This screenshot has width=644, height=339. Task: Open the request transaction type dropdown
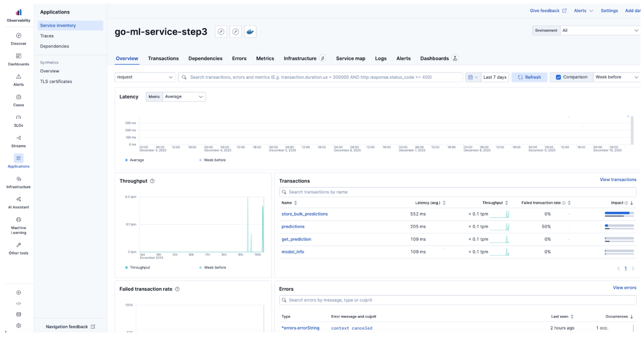(x=145, y=77)
